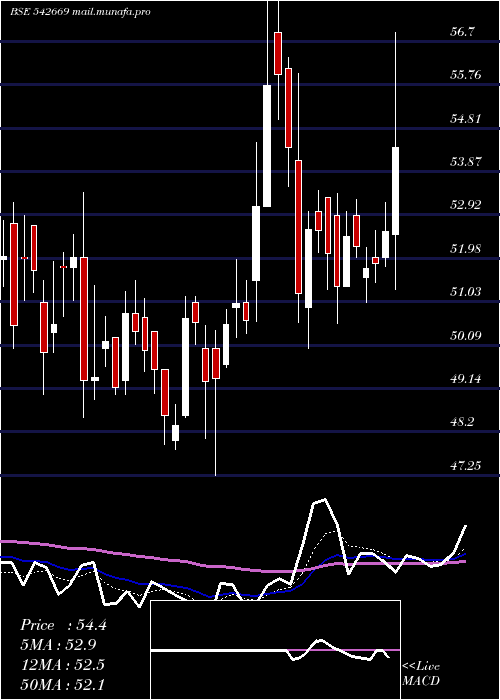This screenshot has height=700, width=500.
Task: Click the BSE 542669 mail.munafa.pro title
Action: click(x=80, y=12)
